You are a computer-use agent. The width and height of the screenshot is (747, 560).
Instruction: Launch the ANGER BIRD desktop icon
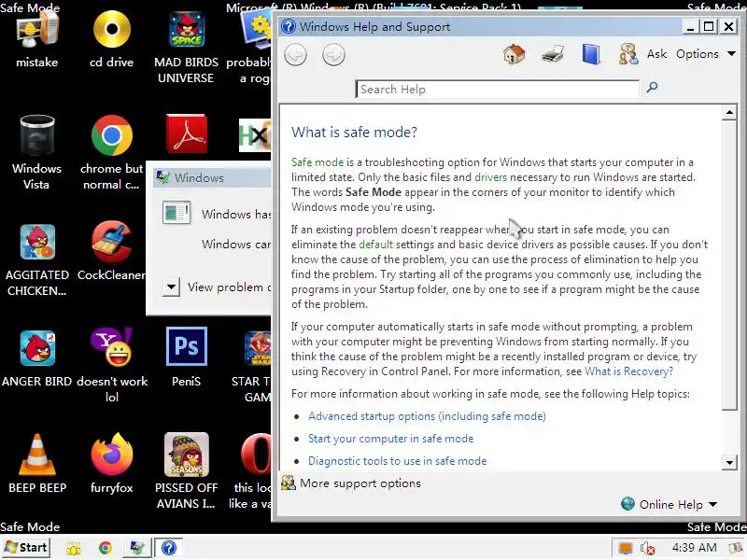tap(36, 358)
